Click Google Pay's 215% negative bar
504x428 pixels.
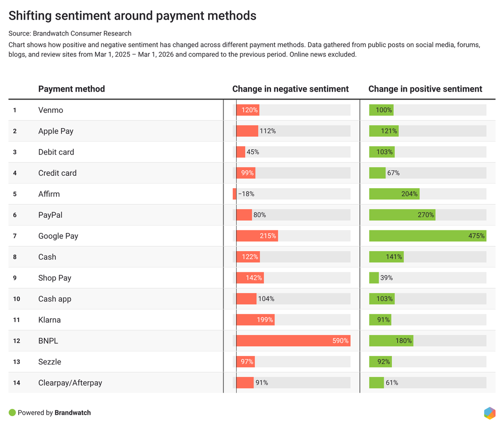pyautogui.click(x=256, y=236)
